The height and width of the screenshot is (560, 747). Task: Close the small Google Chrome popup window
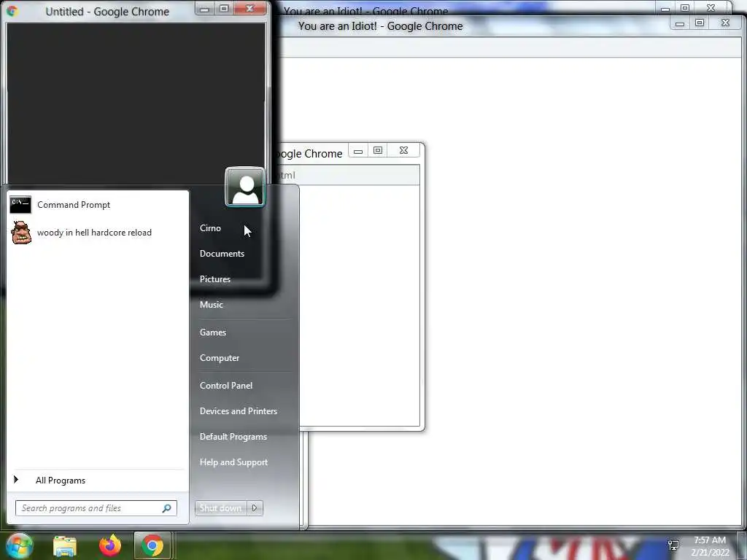[x=403, y=150]
